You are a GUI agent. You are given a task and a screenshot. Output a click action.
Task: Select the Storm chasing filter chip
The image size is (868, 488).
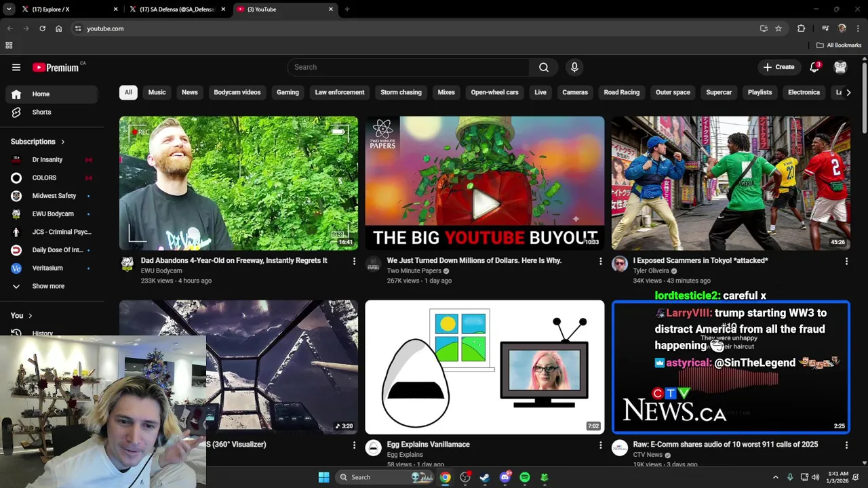401,92
